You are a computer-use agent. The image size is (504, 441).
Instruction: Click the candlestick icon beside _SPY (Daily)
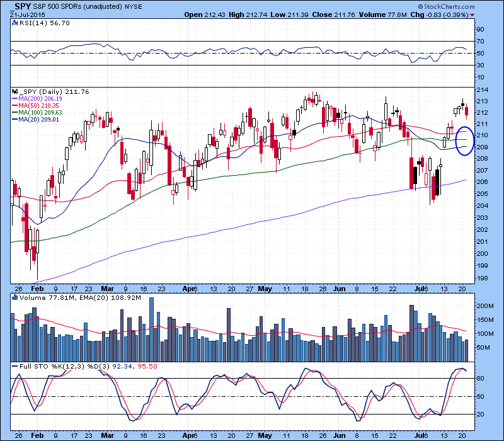pyautogui.click(x=14, y=91)
